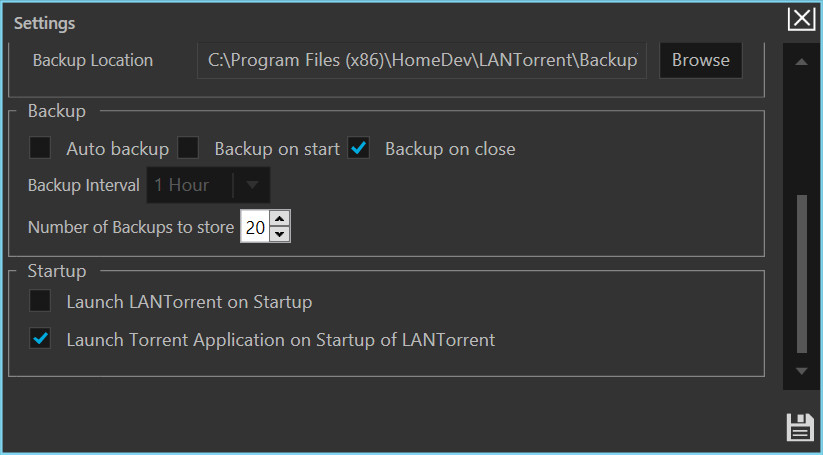823x455 pixels.
Task: Click the Auto backup label text
Action: [117, 149]
